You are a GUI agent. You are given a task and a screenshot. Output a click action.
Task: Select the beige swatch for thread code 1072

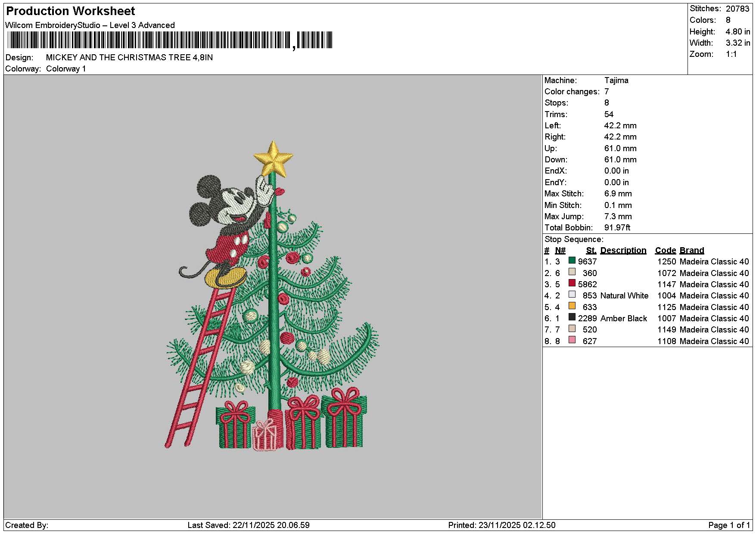(x=572, y=272)
